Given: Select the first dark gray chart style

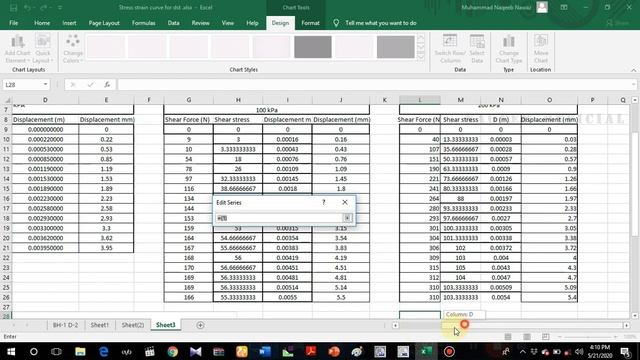Looking at the screenshot, I should [x=313, y=47].
